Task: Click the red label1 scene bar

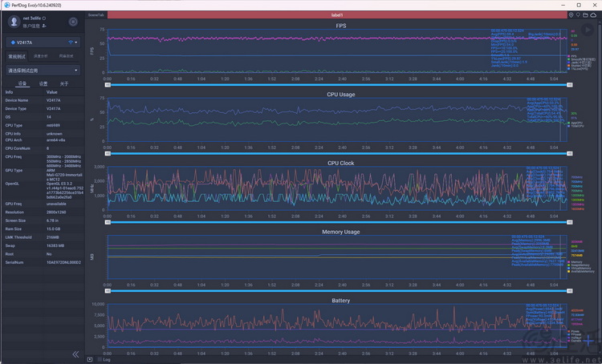Action: (x=337, y=15)
